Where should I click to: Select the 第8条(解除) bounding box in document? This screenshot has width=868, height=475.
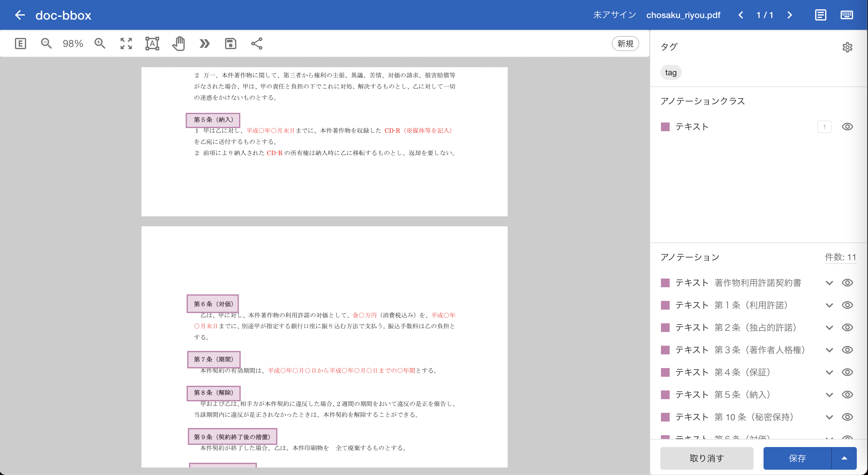point(214,393)
